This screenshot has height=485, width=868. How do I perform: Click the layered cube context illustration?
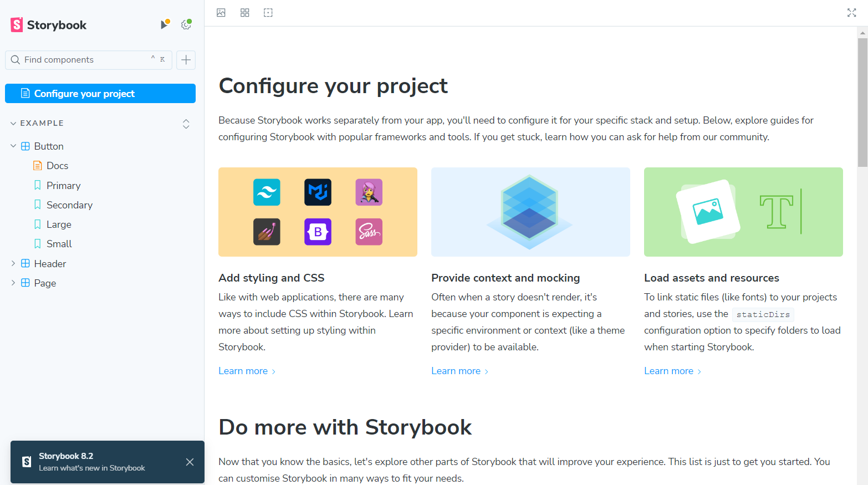point(530,212)
